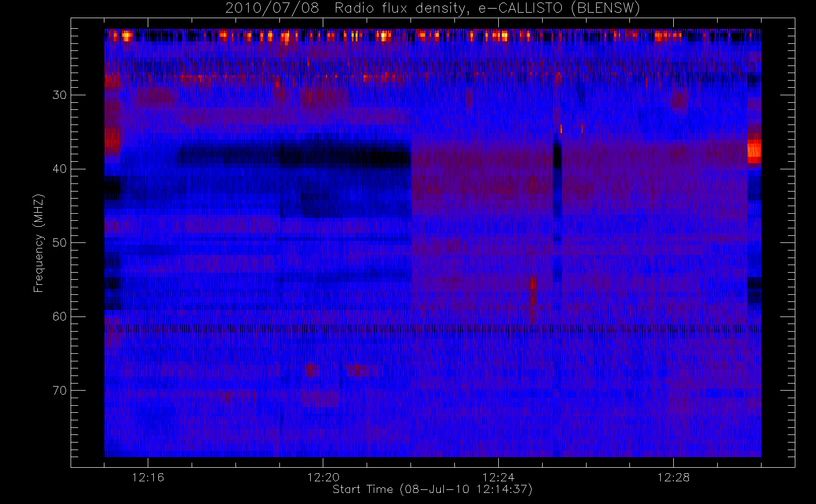Click the 'Frequency (MHZ)' axis label
Viewport: 816px width, 504px height.
coord(39,243)
